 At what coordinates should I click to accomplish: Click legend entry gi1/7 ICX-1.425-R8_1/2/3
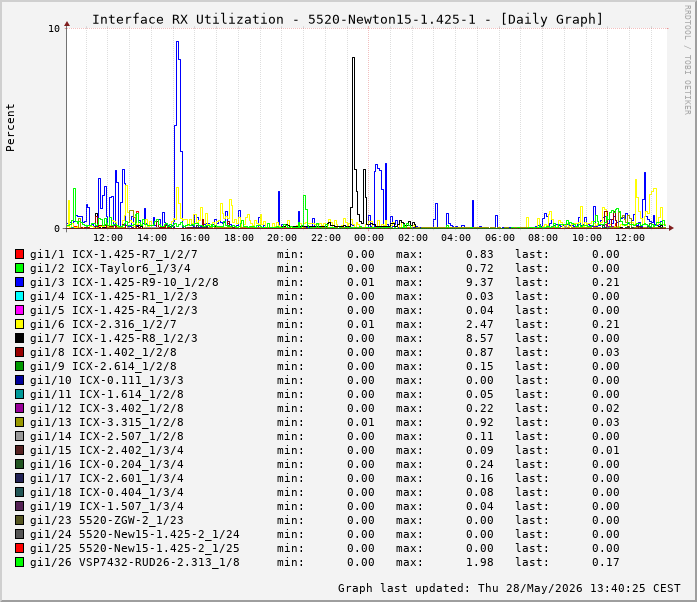[113, 338]
